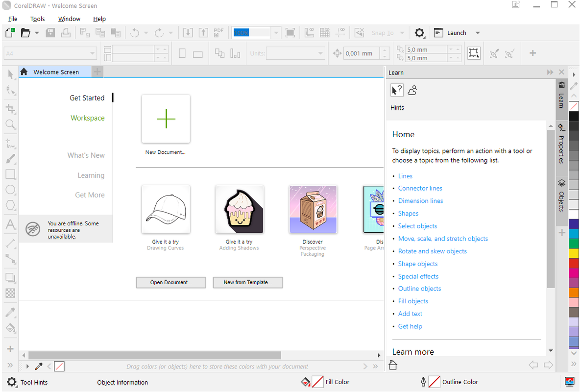
Task: Pick the yellow color swatch in palette
Action: [574, 253]
